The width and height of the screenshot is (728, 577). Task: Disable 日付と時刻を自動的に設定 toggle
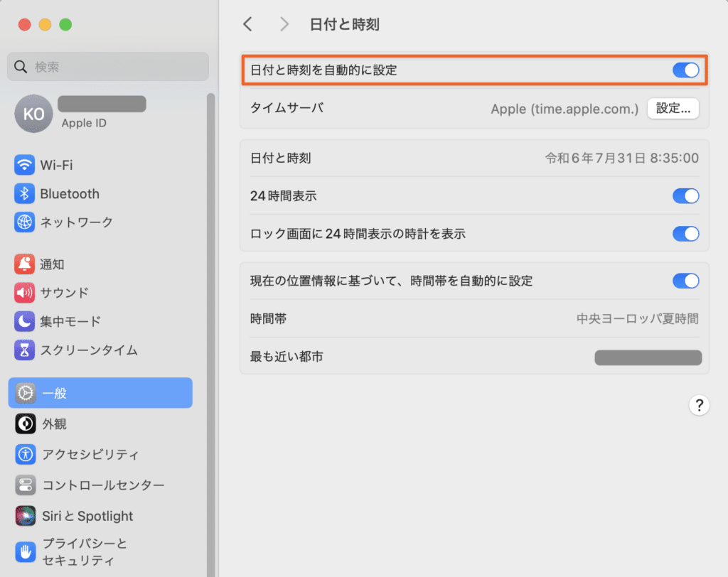pos(685,70)
